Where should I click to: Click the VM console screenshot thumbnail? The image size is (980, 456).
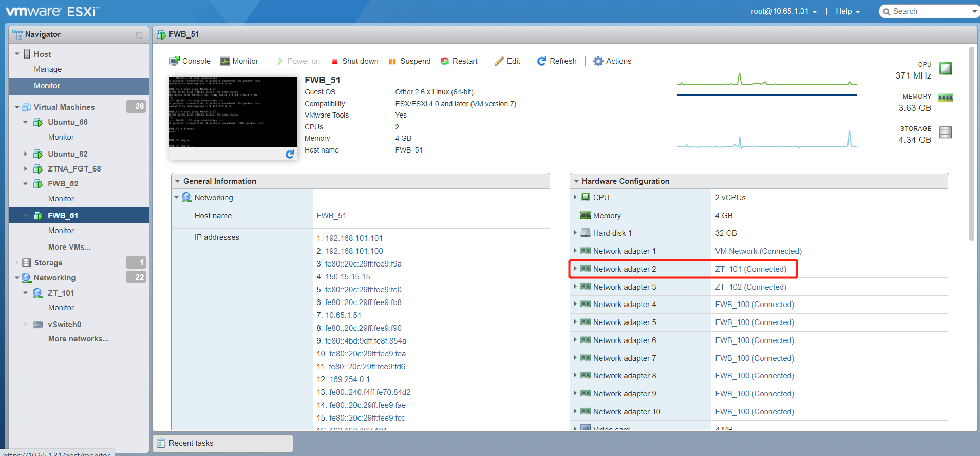tap(233, 112)
